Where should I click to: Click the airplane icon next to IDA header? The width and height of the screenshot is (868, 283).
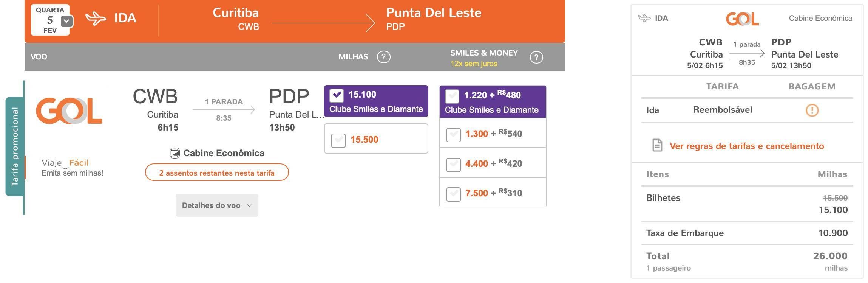click(x=96, y=18)
